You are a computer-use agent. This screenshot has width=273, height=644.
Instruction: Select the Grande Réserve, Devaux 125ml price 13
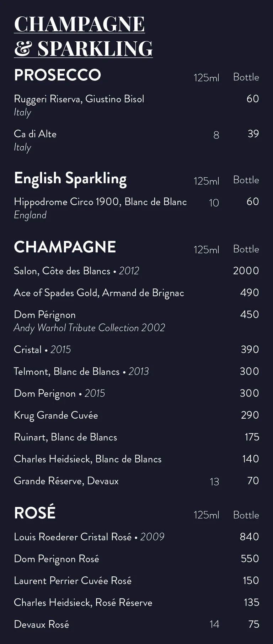[214, 482]
